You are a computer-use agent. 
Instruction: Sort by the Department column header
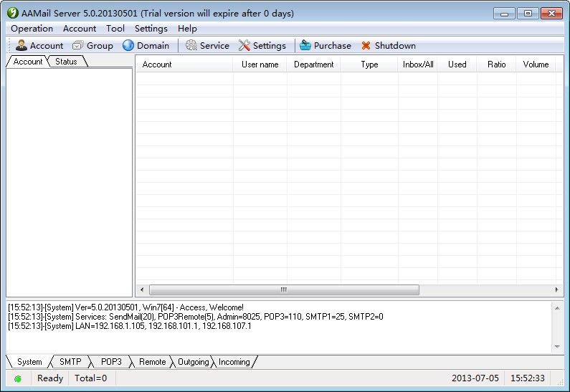point(314,64)
